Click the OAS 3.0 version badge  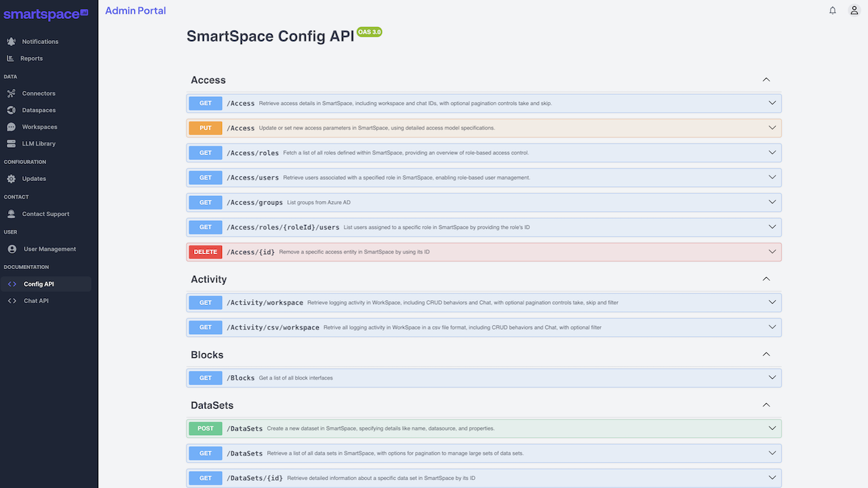click(370, 32)
